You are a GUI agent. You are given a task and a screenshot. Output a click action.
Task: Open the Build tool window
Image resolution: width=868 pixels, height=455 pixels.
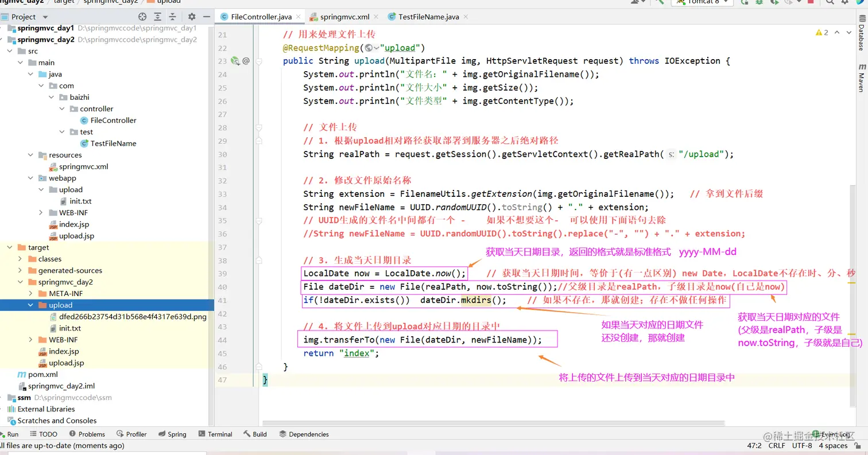pyautogui.click(x=255, y=434)
